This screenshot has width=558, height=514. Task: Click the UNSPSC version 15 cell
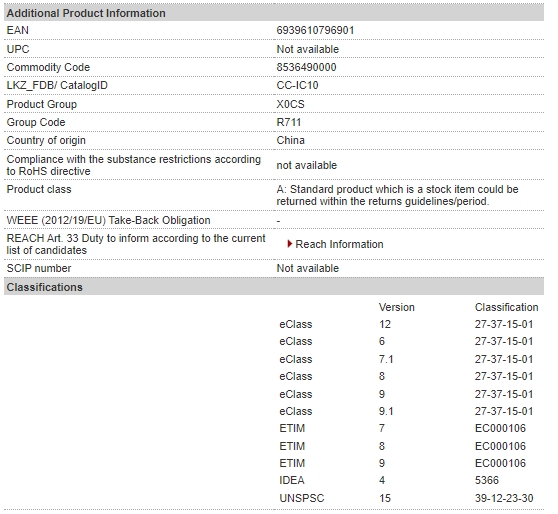385,498
